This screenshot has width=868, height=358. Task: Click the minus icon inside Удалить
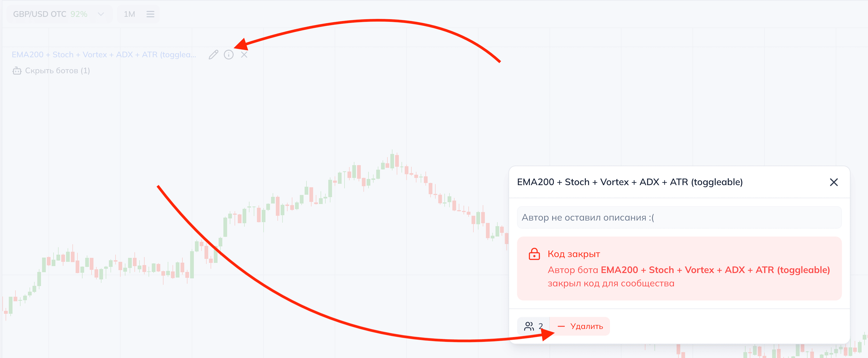pos(561,326)
